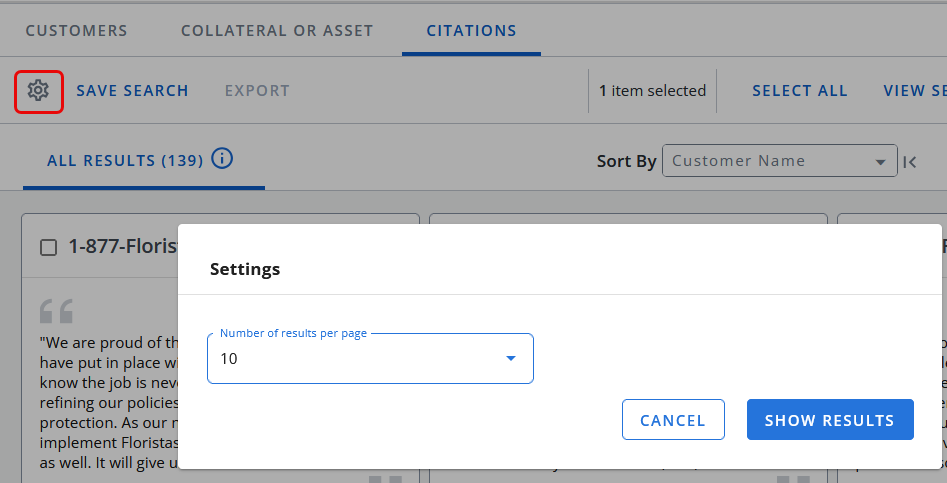947x483 pixels.
Task: Open the gear settings icon
Action: [38, 91]
